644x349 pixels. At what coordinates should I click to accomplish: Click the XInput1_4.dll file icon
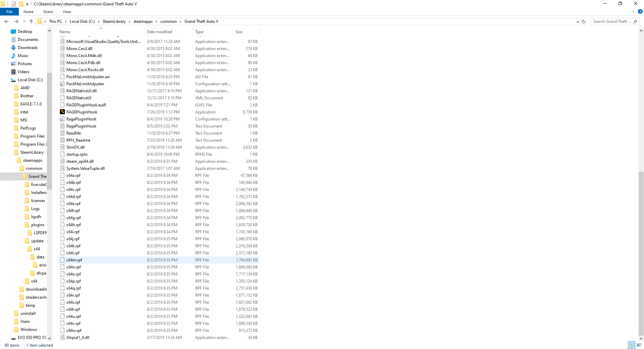pyautogui.click(x=62, y=337)
